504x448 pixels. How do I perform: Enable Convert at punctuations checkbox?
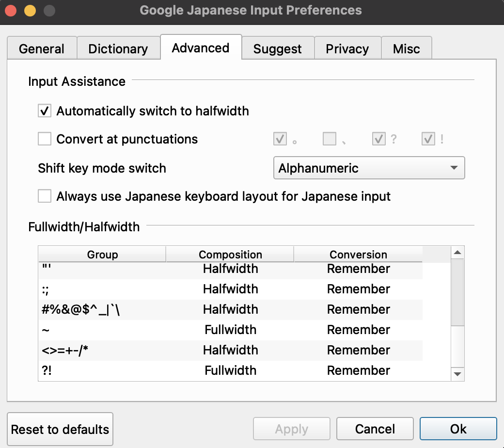coord(45,139)
